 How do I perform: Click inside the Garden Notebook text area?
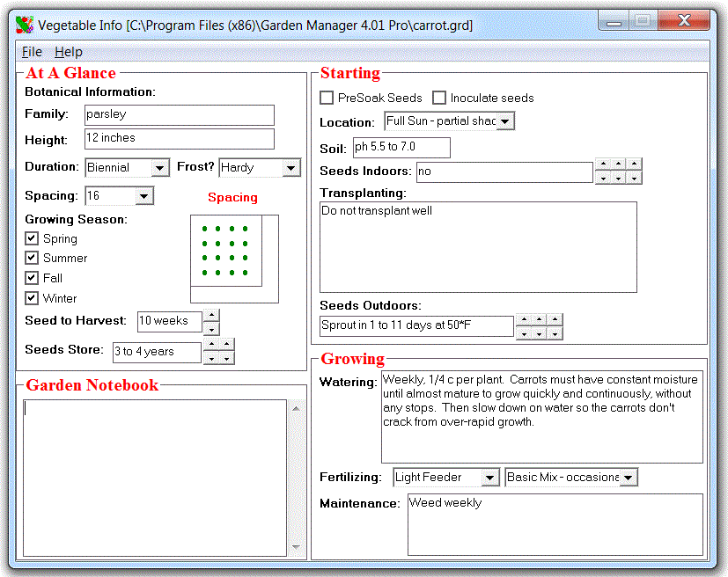tap(155, 478)
